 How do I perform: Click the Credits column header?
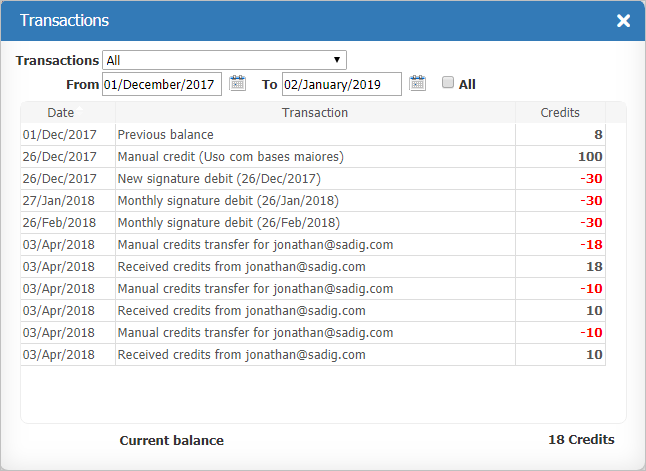click(x=559, y=112)
